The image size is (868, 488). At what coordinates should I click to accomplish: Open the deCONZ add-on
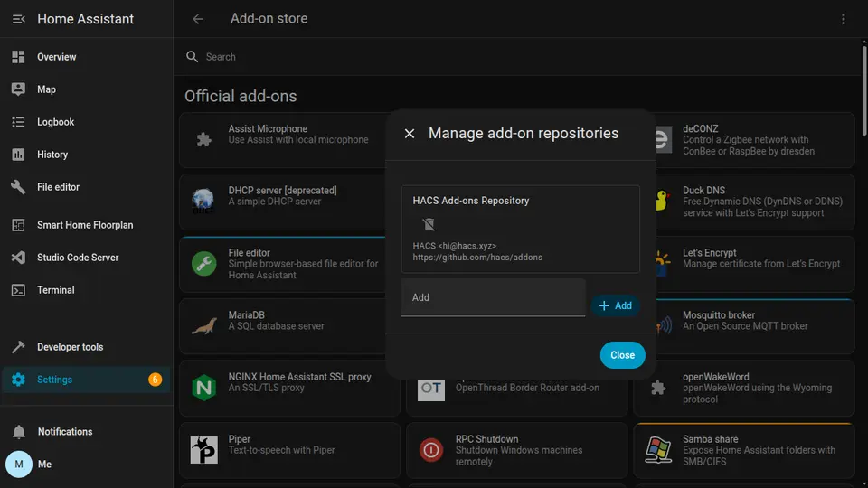[755, 140]
